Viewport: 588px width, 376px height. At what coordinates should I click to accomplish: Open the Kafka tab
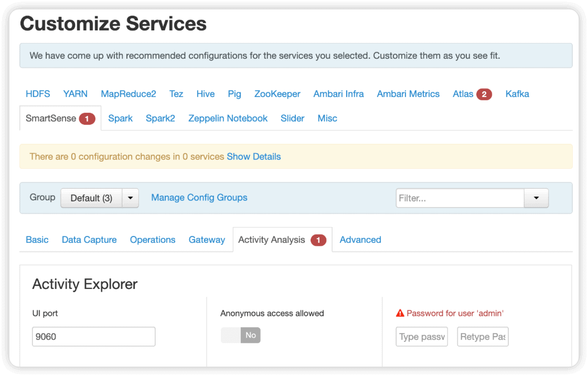[517, 94]
